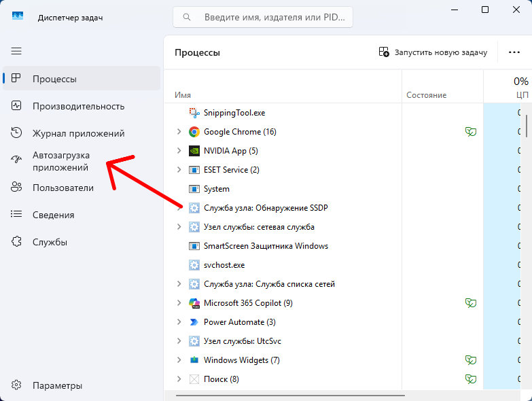Open Автозагрузка приложений startup icon
532x401 pixels.
click(x=16, y=159)
